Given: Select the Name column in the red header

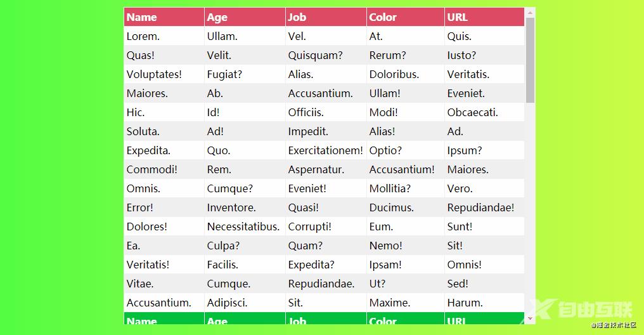Looking at the screenshot, I should [x=141, y=17].
